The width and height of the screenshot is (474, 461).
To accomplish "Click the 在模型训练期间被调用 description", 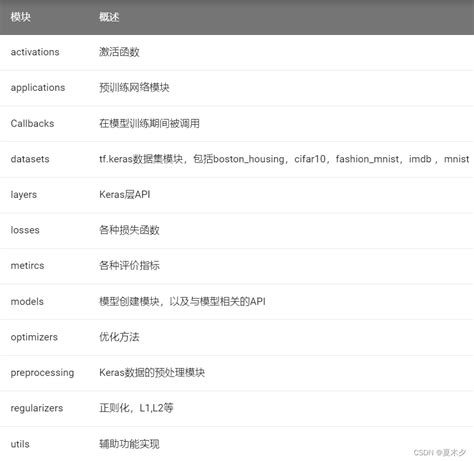I will pos(149,123).
